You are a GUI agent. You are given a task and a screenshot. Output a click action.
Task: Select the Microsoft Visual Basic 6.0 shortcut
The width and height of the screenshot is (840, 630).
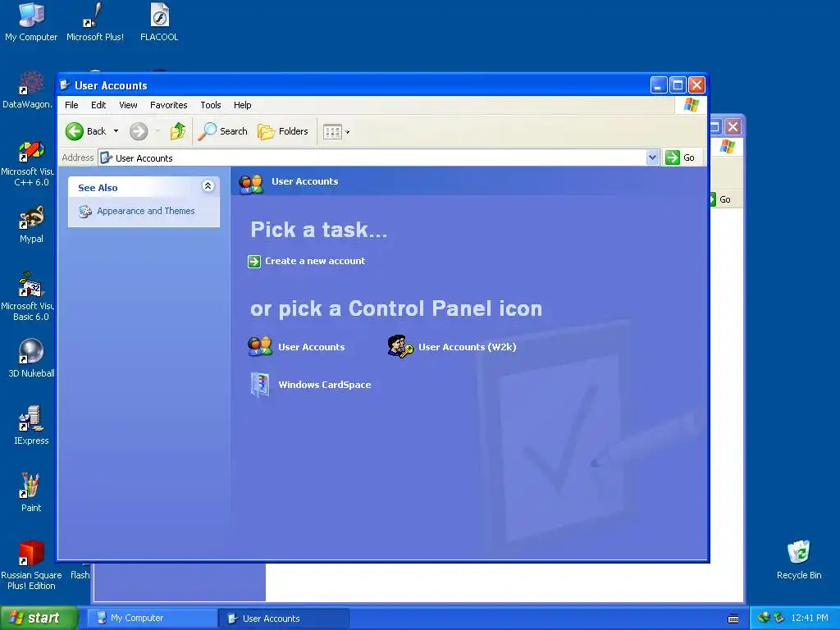pyautogui.click(x=28, y=297)
